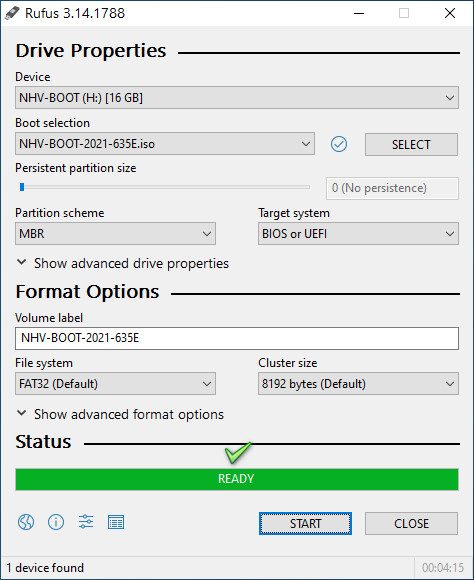The height and width of the screenshot is (580, 474).
Task: Click the Status heading
Action: tap(43, 442)
